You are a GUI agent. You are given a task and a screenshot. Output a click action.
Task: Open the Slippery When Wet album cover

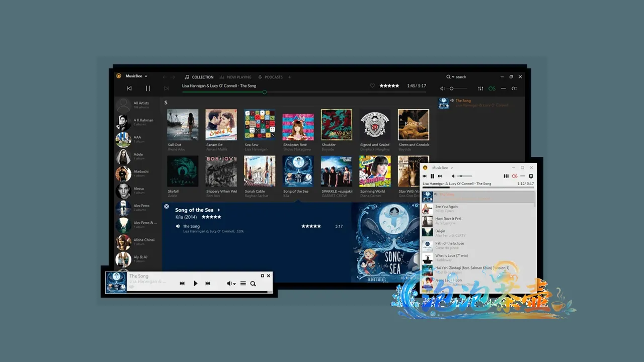pos(221,171)
